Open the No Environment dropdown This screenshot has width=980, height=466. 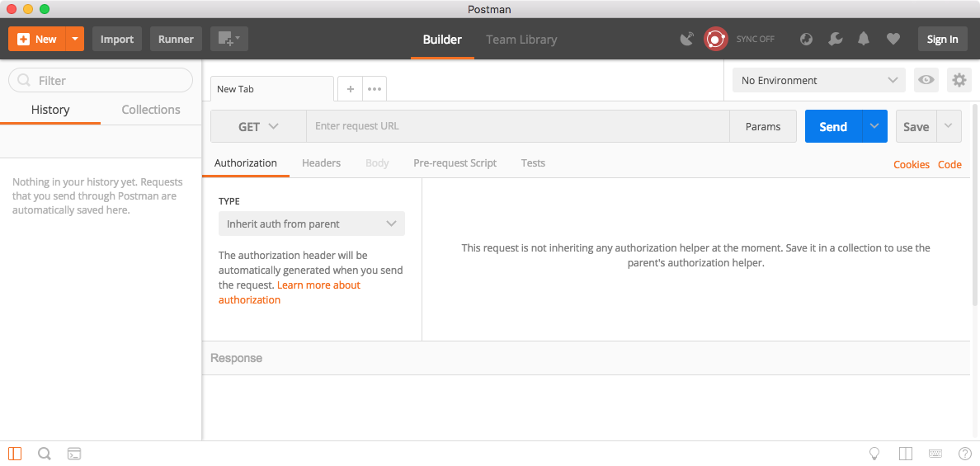818,80
